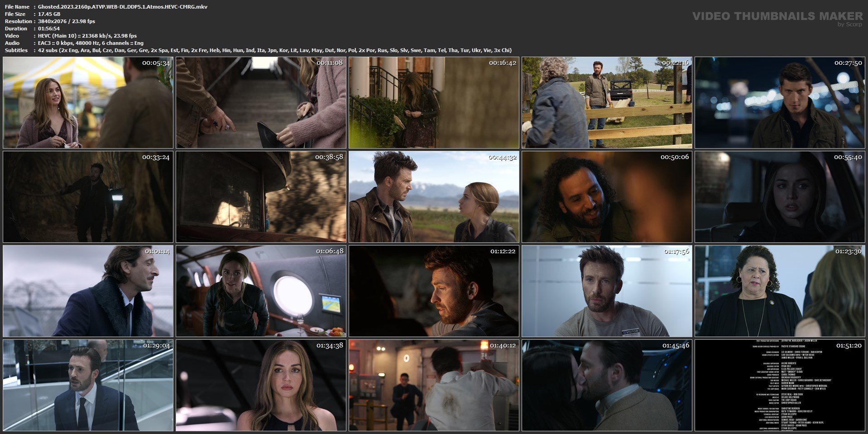Pick the frame stamped 01:01:14
The image size is (868, 434).
click(88, 291)
